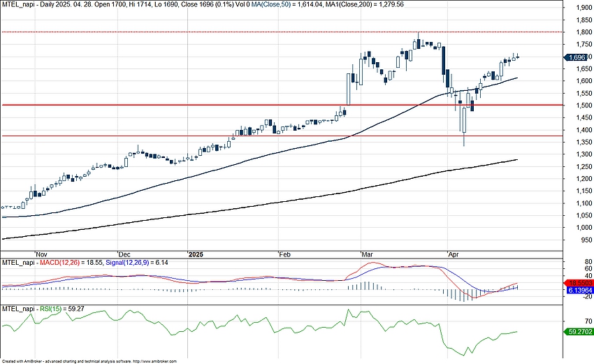The image size is (594, 364).
Task: Click the 70 label on RSI axis
Action: [x=588, y=321]
